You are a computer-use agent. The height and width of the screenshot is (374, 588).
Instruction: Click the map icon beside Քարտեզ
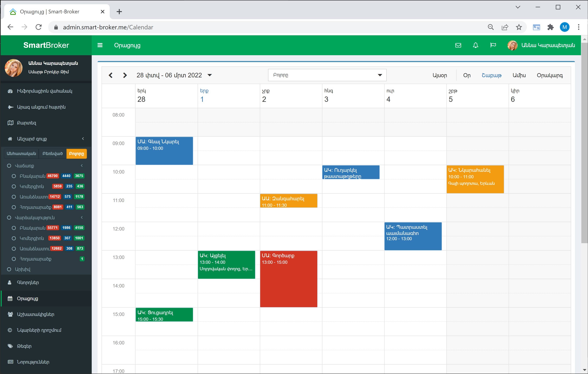(x=10, y=123)
